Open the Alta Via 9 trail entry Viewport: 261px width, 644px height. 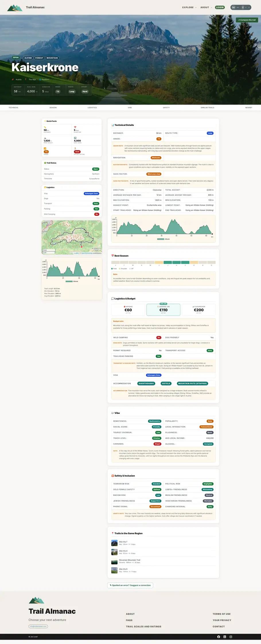pyautogui.click(x=163, y=570)
